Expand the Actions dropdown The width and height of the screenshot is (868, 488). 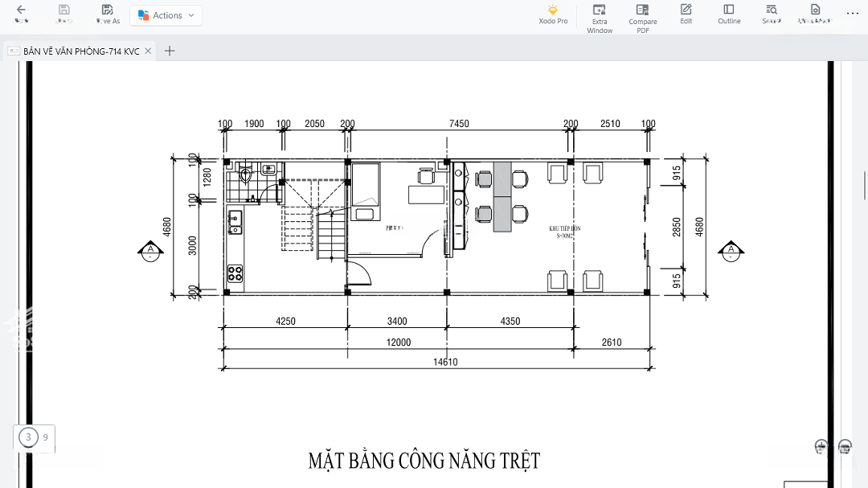[166, 15]
